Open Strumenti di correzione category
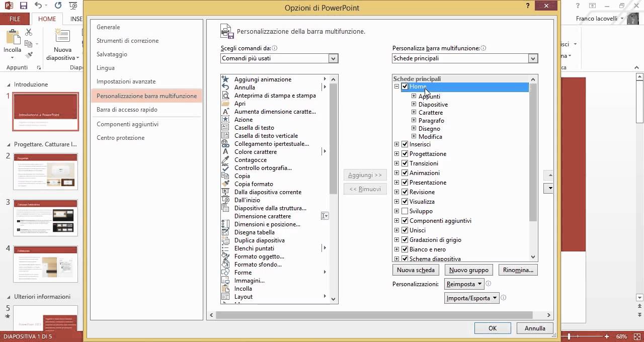644x342 pixels. [x=146, y=41]
